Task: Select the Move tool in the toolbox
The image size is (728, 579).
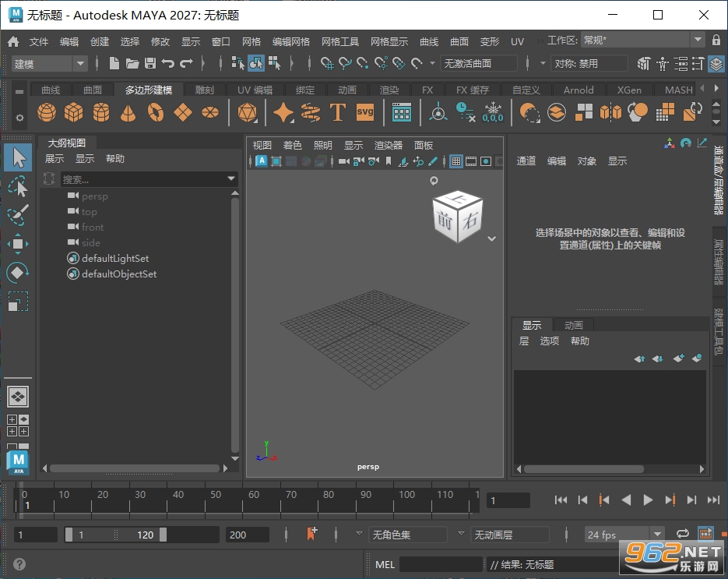Action: [x=18, y=244]
